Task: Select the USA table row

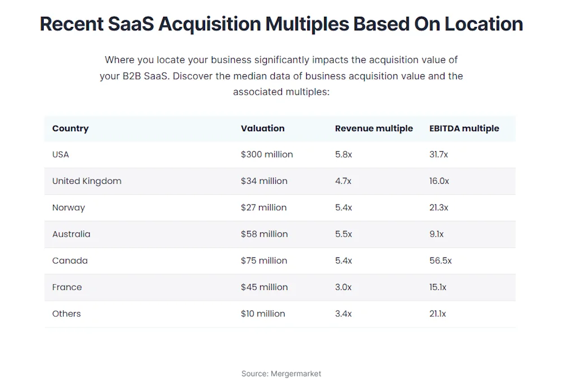Action: pos(60,154)
